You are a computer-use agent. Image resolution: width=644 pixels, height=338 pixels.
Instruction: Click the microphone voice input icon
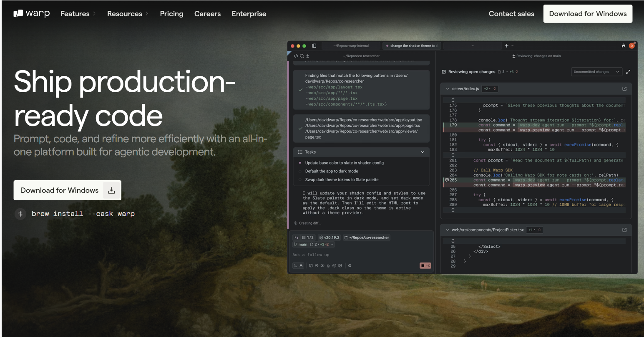tap(328, 265)
